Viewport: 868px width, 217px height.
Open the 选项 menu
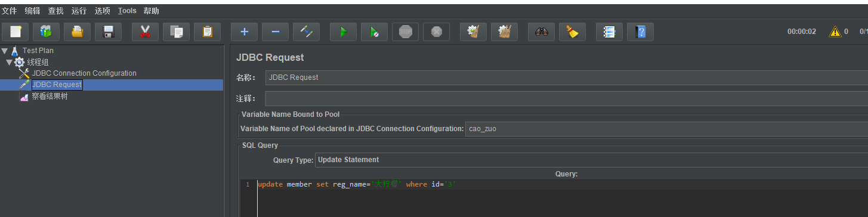tap(102, 11)
